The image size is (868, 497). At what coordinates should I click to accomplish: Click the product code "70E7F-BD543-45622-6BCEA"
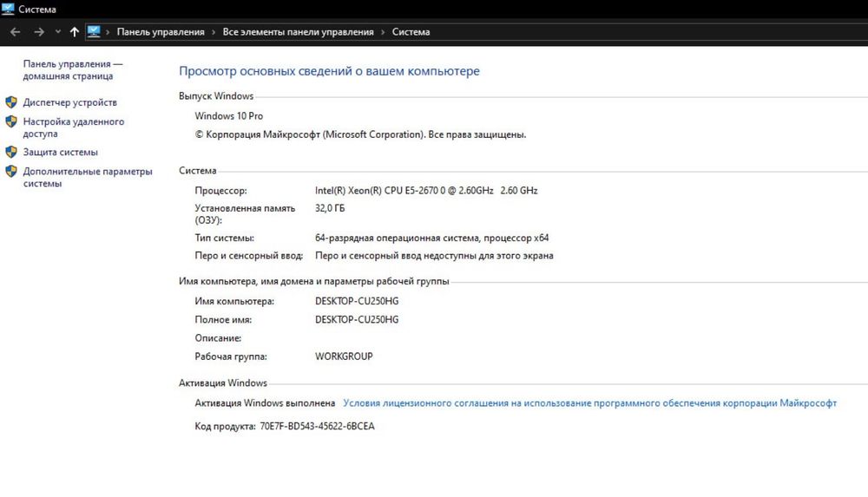[x=317, y=426]
